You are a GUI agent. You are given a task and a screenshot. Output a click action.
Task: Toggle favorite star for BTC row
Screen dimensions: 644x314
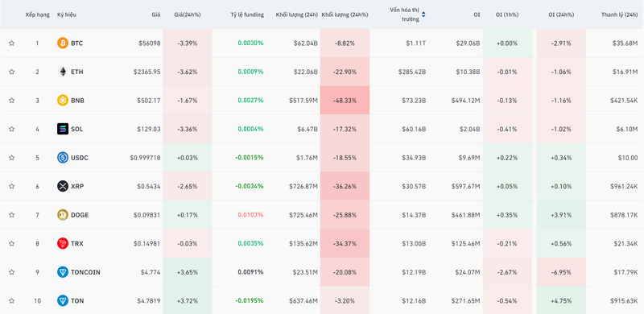[11, 43]
